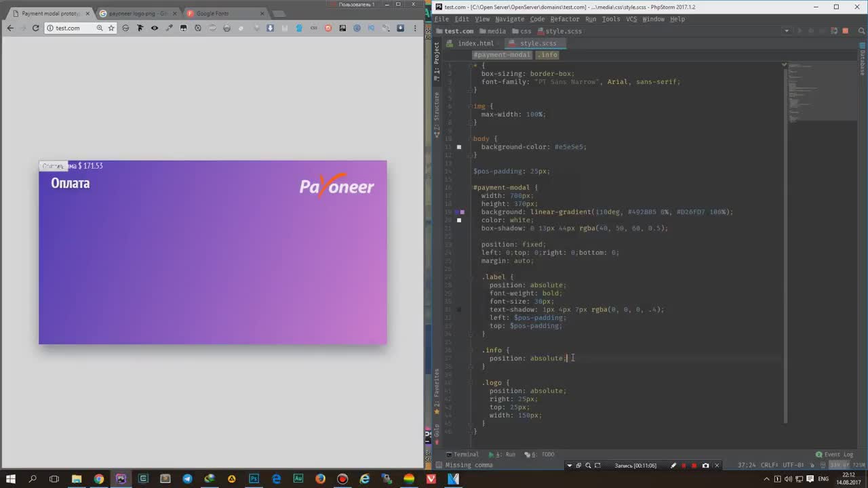Reload the test.com page in Chrome
Screen dimensions: 868x488
[x=35, y=28]
